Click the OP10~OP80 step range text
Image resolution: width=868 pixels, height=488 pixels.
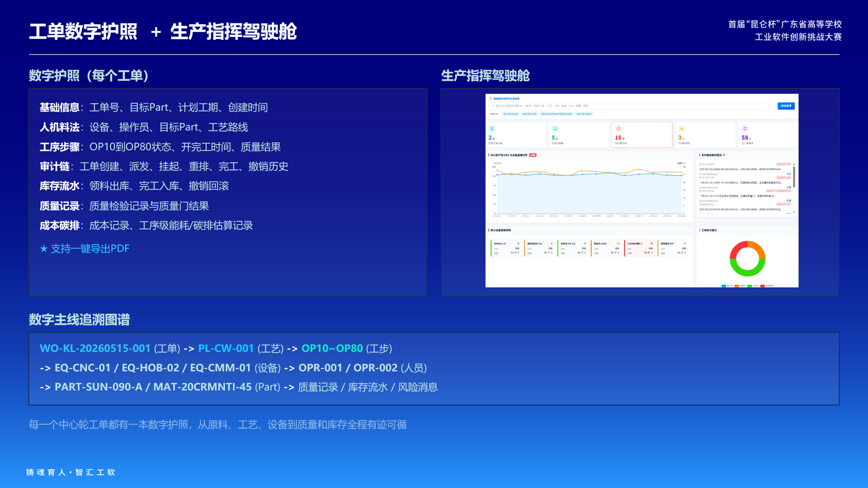tap(332, 348)
